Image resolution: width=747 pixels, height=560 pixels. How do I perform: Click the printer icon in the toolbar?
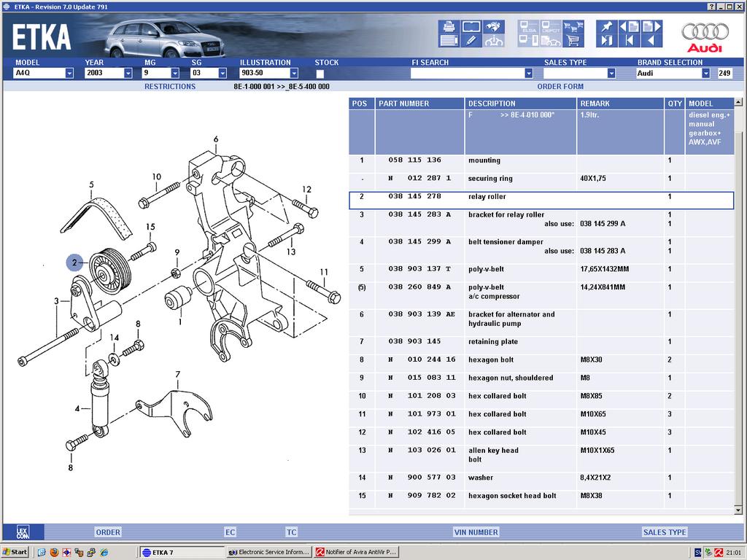pyautogui.click(x=449, y=26)
